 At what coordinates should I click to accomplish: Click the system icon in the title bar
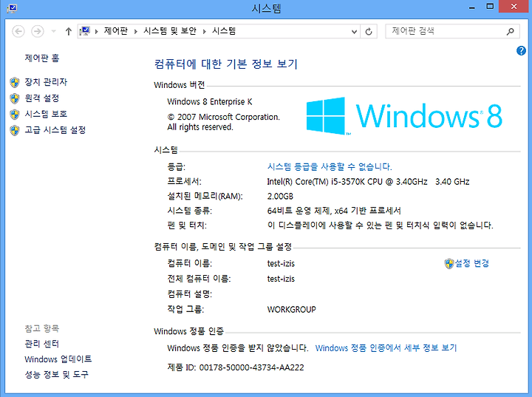coord(12,8)
